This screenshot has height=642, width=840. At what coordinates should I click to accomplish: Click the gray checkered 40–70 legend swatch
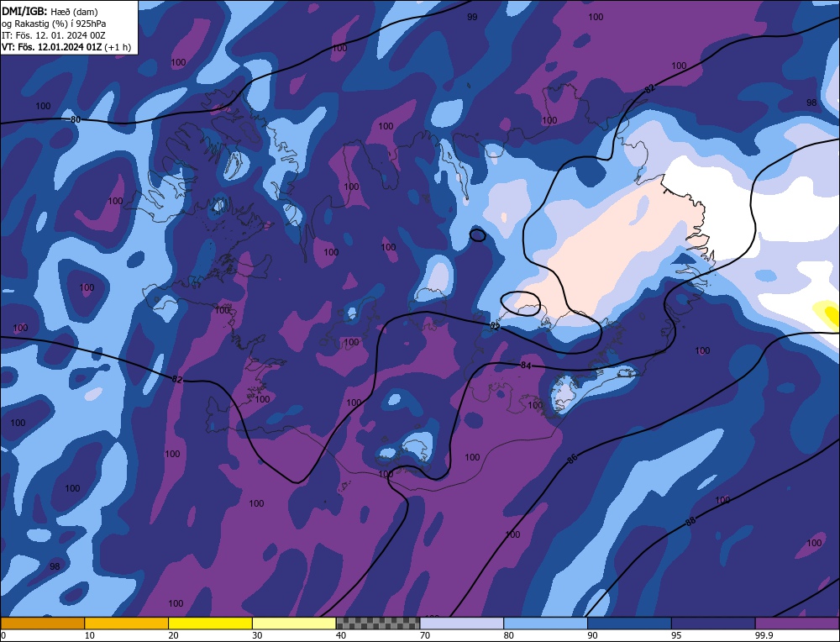tap(378, 624)
